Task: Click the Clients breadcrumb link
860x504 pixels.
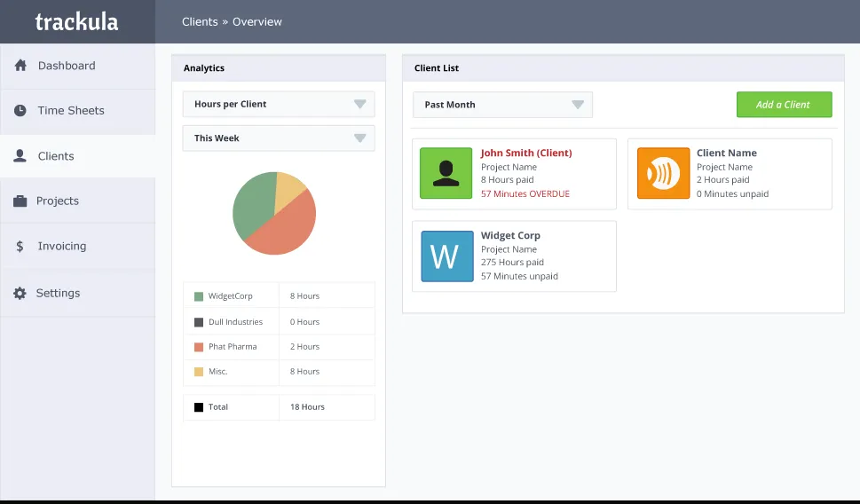Action: pyautogui.click(x=200, y=22)
